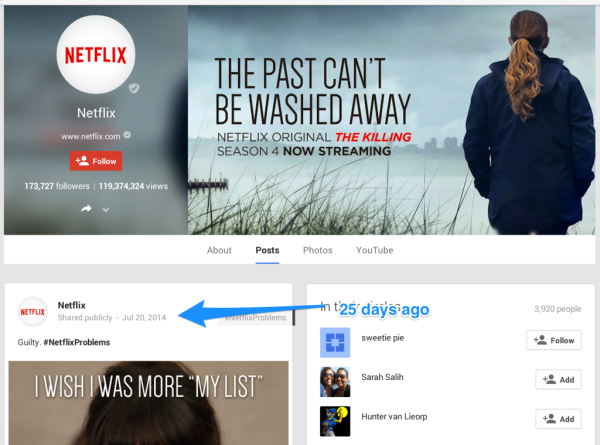The width and height of the screenshot is (600, 445).
Task: Select the Posts tab
Action: click(x=267, y=250)
